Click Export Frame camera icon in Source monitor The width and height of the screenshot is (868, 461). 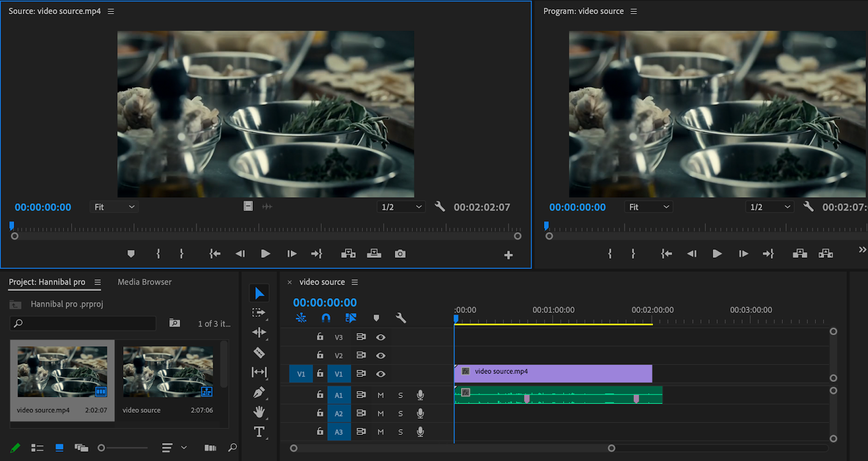tap(400, 254)
